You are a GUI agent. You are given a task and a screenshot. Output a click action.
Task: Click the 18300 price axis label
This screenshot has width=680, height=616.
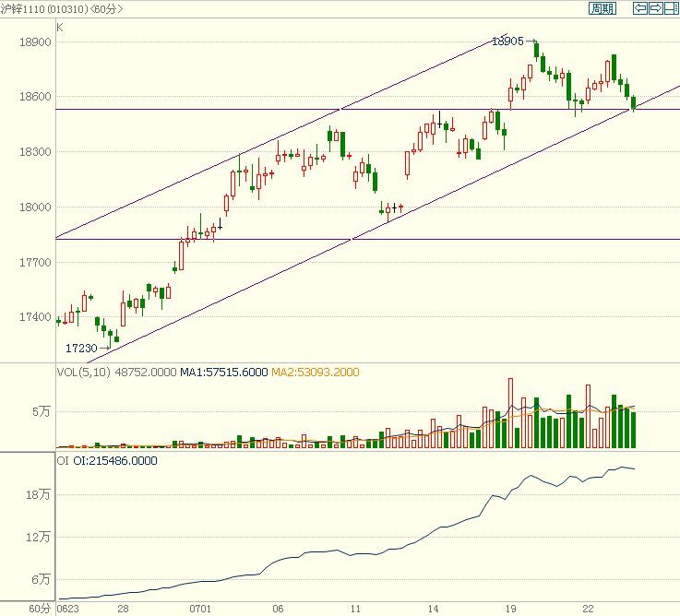pos(35,152)
